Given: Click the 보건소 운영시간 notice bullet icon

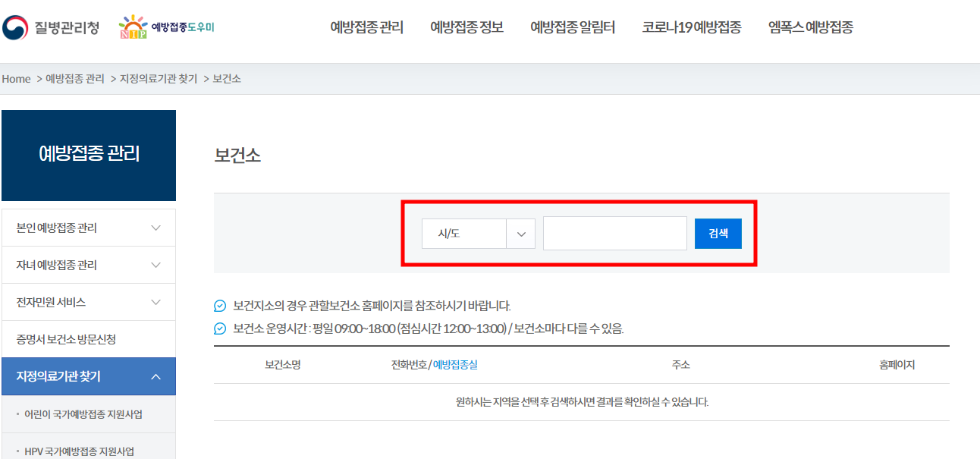Looking at the screenshot, I should pos(220,329).
